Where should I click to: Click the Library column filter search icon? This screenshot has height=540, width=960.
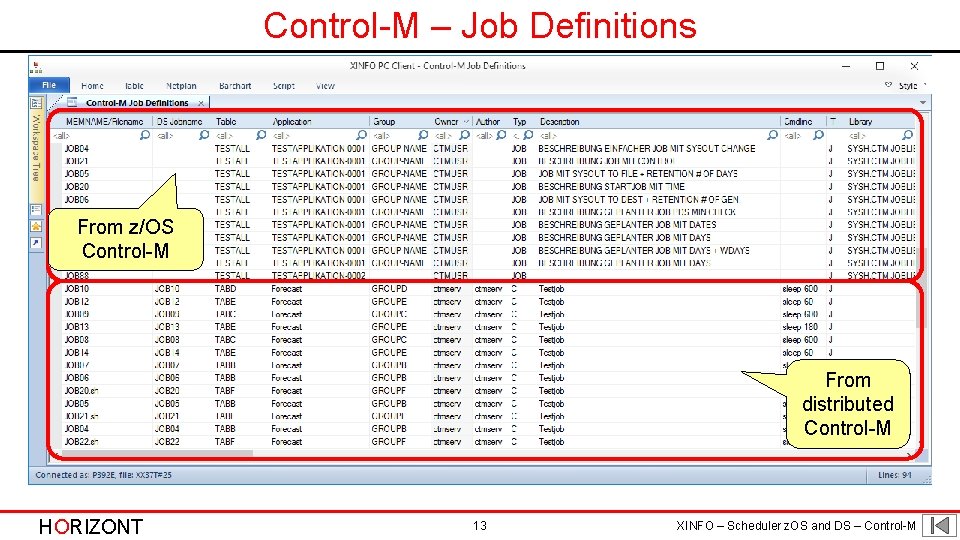pos(907,135)
